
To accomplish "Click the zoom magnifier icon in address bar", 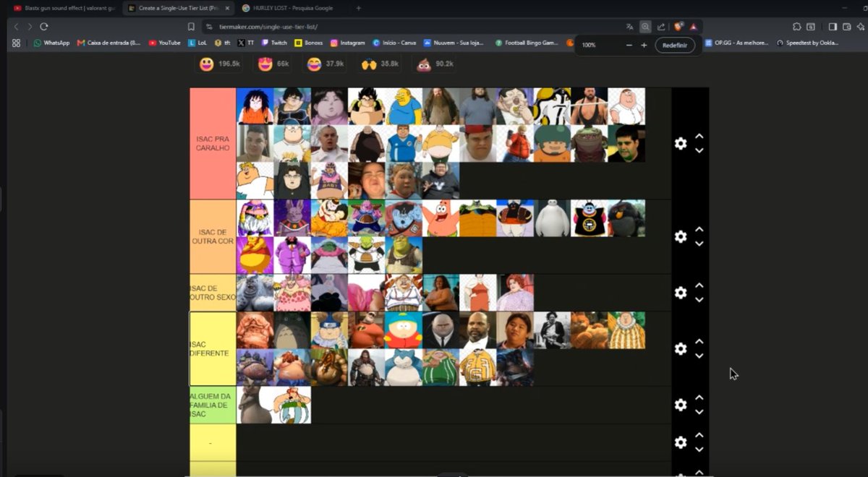I will point(645,26).
